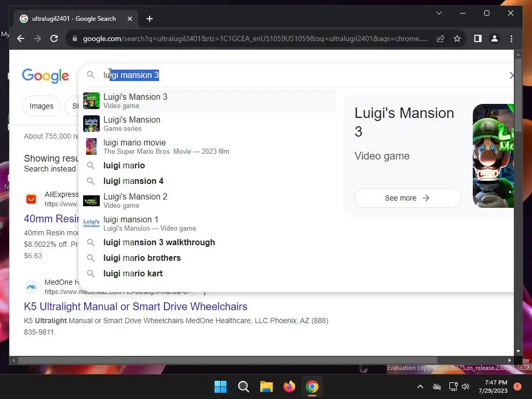Screen dimensions: 532x399
Task: Click Chrome icon in taskbar
Action: pyautogui.click(x=312, y=387)
